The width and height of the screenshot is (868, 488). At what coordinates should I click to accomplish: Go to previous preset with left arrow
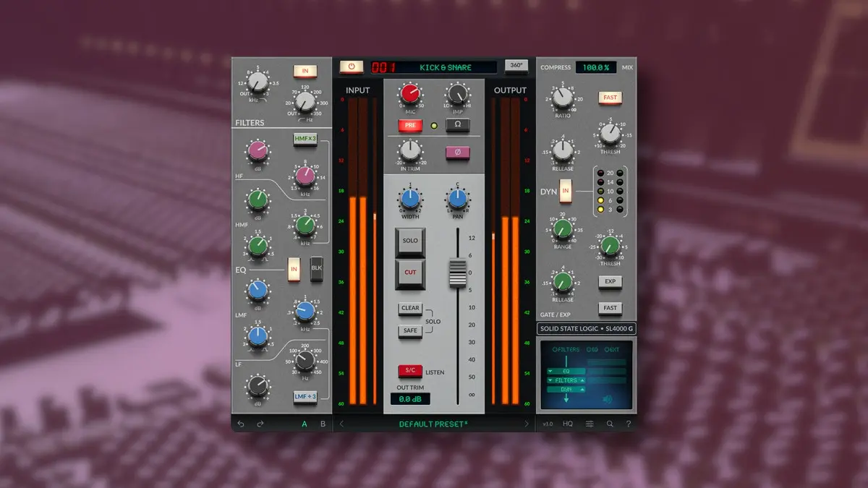(342, 424)
